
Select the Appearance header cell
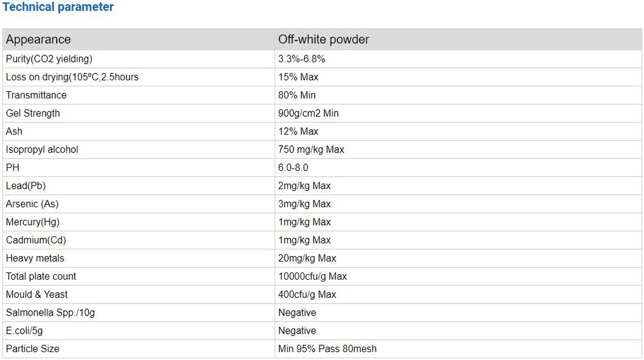38,40
